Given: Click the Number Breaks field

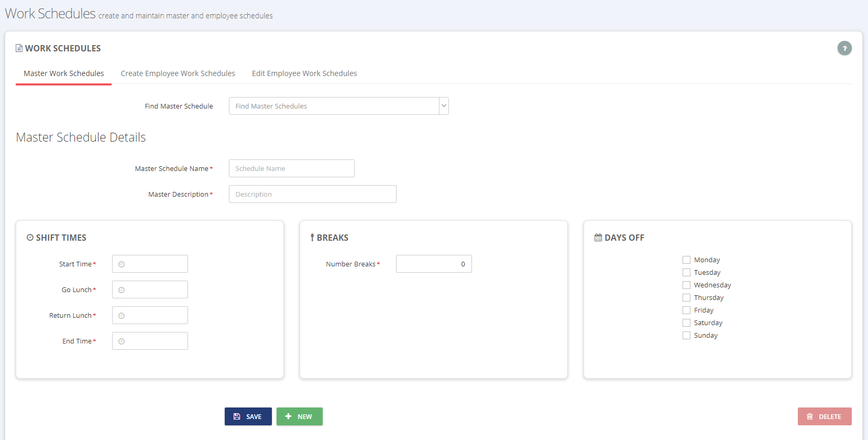Looking at the screenshot, I should pyautogui.click(x=434, y=264).
